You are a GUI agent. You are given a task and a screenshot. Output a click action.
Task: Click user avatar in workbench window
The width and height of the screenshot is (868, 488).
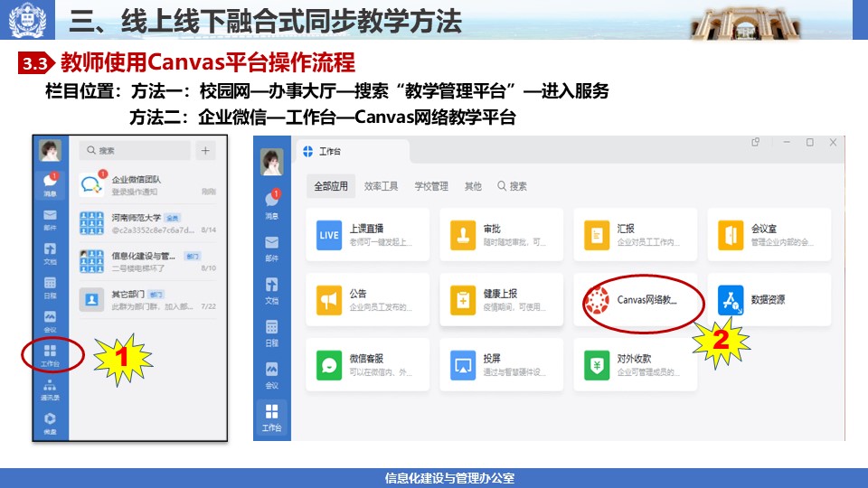pos(272,162)
